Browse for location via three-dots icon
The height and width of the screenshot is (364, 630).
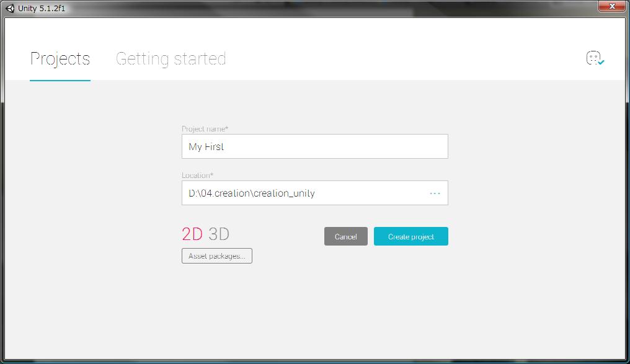pos(435,193)
